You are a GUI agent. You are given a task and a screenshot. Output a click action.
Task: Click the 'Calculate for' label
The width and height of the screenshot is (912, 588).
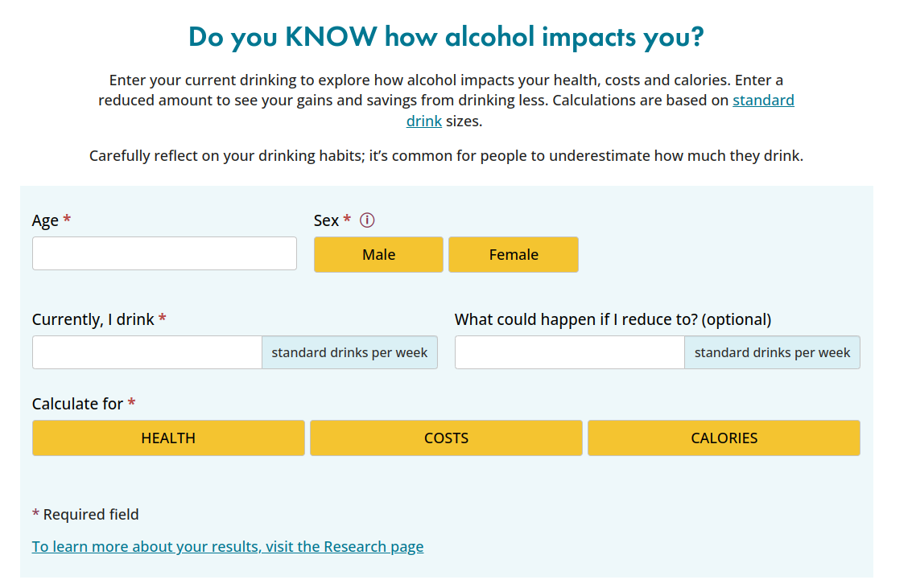click(77, 404)
